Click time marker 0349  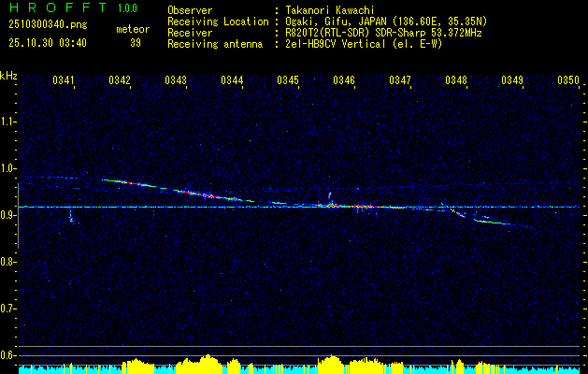click(x=512, y=79)
